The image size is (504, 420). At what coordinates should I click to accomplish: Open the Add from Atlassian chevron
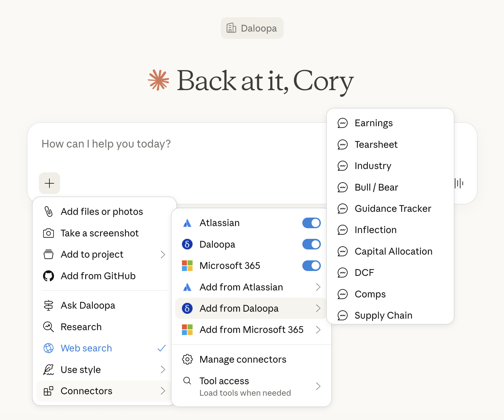(318, 287)
